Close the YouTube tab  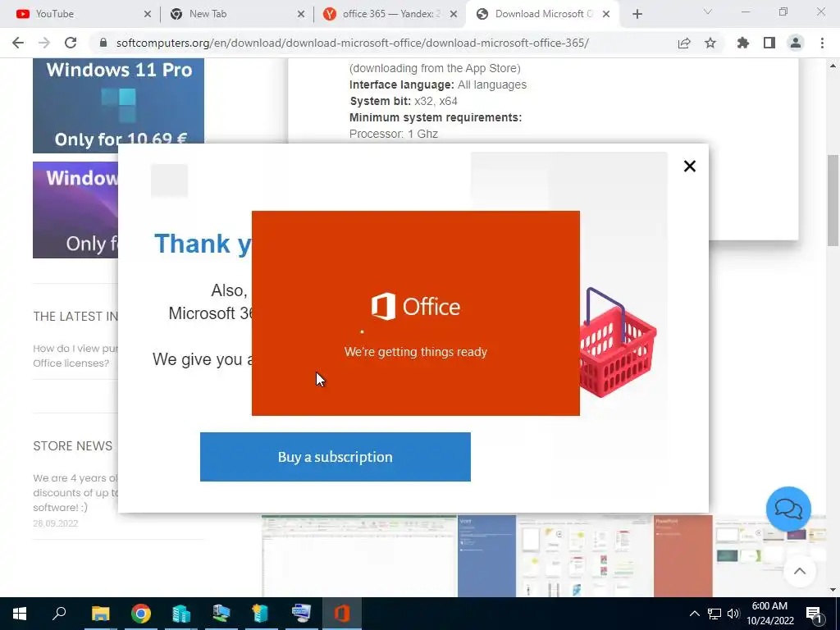point(148,14)
